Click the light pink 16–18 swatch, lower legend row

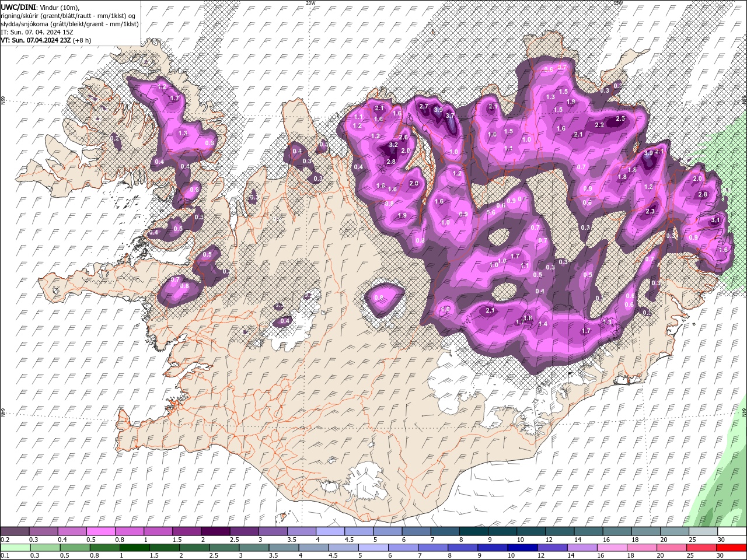point(612,548)
